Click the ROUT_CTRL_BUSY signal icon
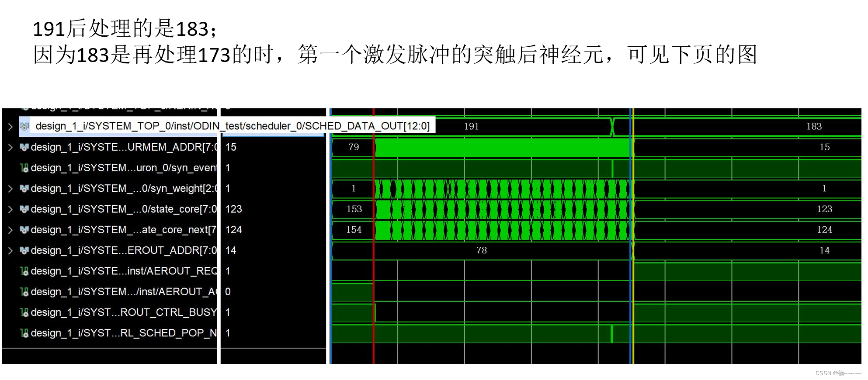Image resolution: width=868 pixels, height=380 pixels. (24, 313)
